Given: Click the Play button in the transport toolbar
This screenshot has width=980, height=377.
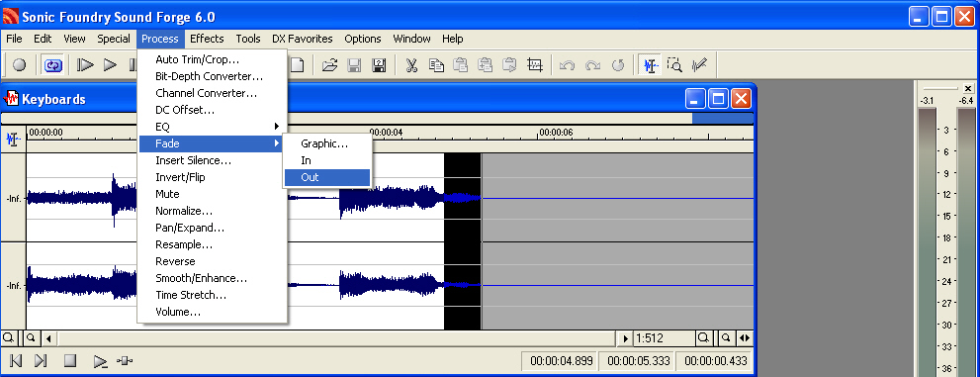Looking at the screenshot, I should click(x=110, y=65).
